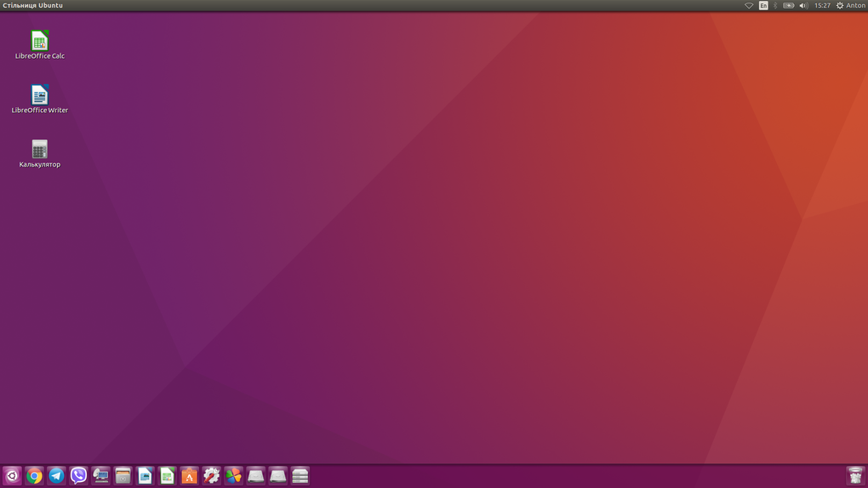Click the Стільниця Ubuntu panel title

click(32, 6)
